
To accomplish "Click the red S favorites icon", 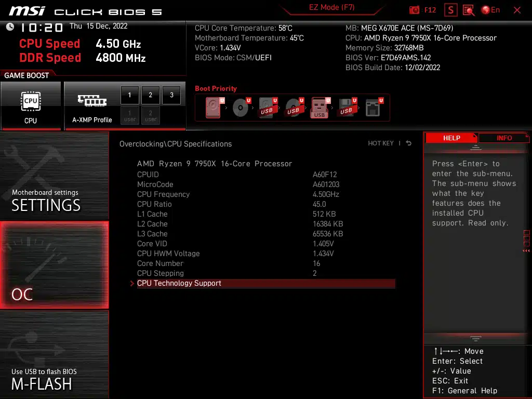I will tap(450, 10).
